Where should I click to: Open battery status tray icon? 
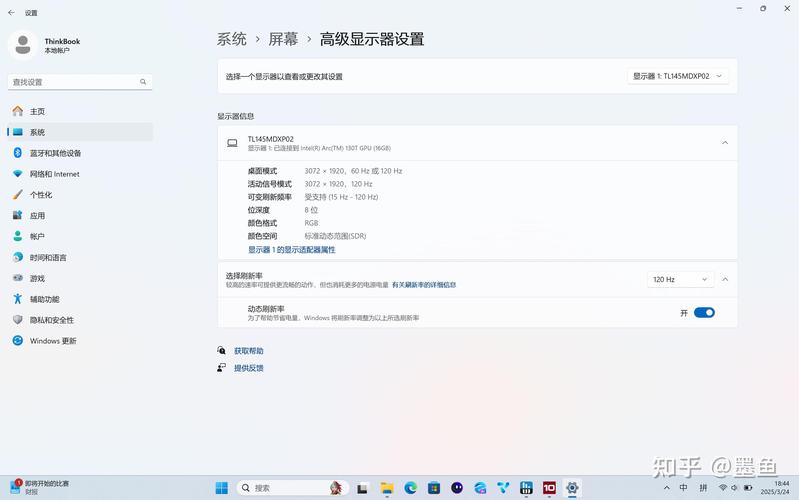pyautogui.click(x=748, y=488)
